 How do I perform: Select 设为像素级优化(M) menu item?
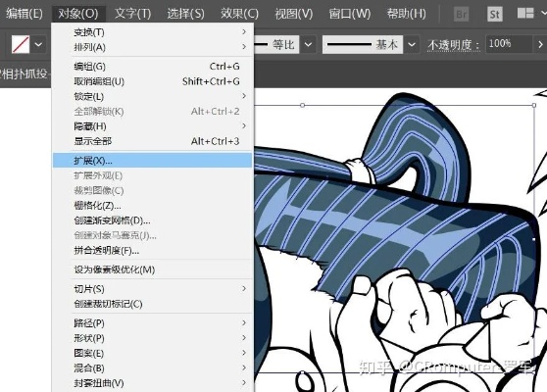[x=152, y=269]
